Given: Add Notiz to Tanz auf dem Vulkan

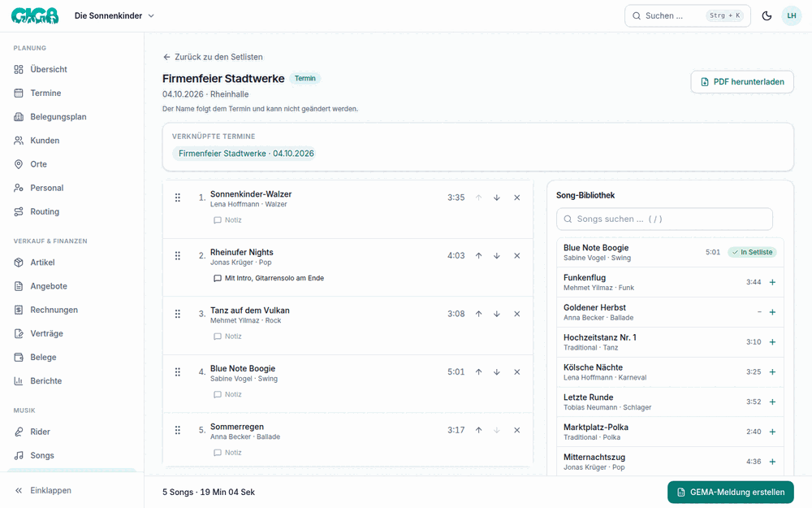Looking at the screenshot, I should 228,336.
